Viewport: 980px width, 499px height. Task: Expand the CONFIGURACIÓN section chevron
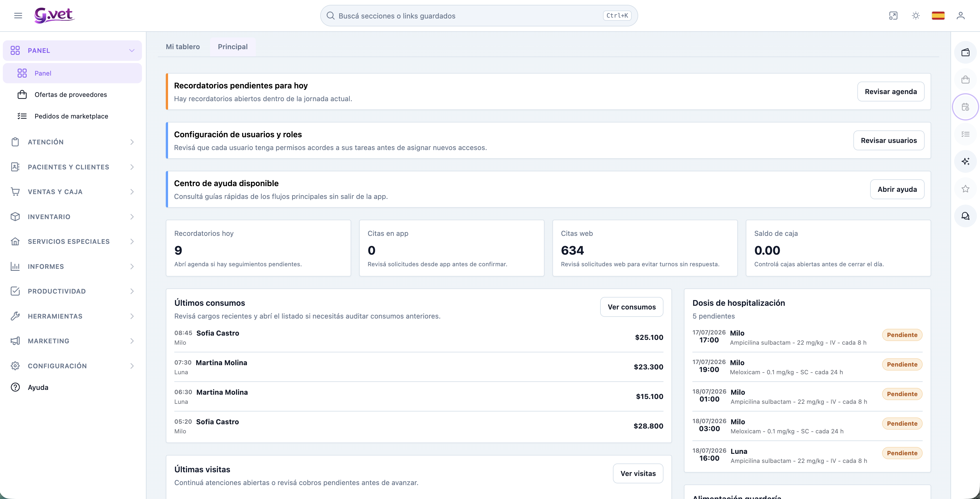coord(132,366)
